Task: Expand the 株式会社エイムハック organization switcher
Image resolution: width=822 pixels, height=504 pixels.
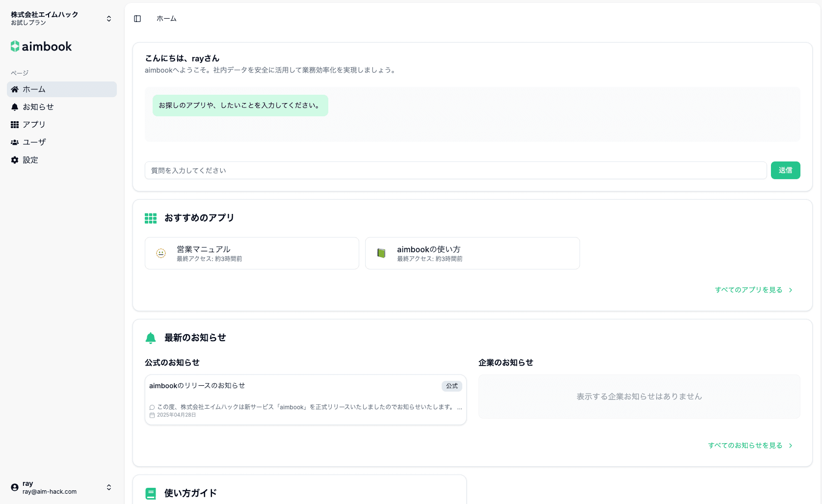Action: [x=108, y=19]
